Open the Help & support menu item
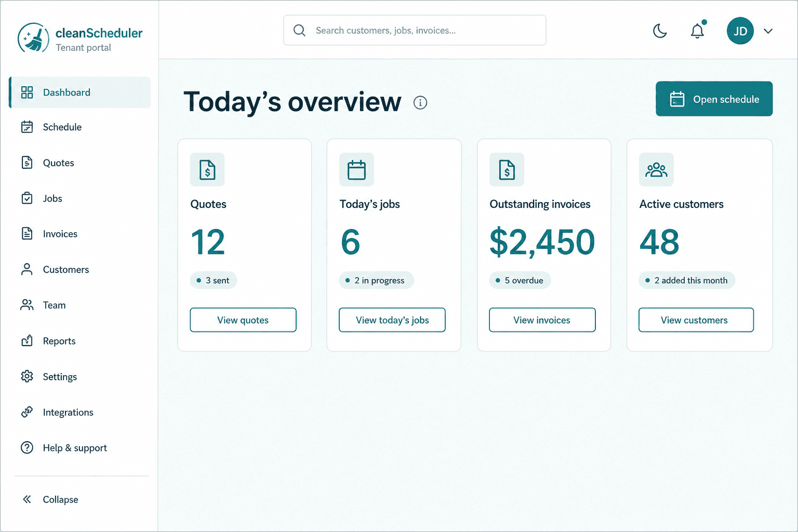 (x=80, y=447)
